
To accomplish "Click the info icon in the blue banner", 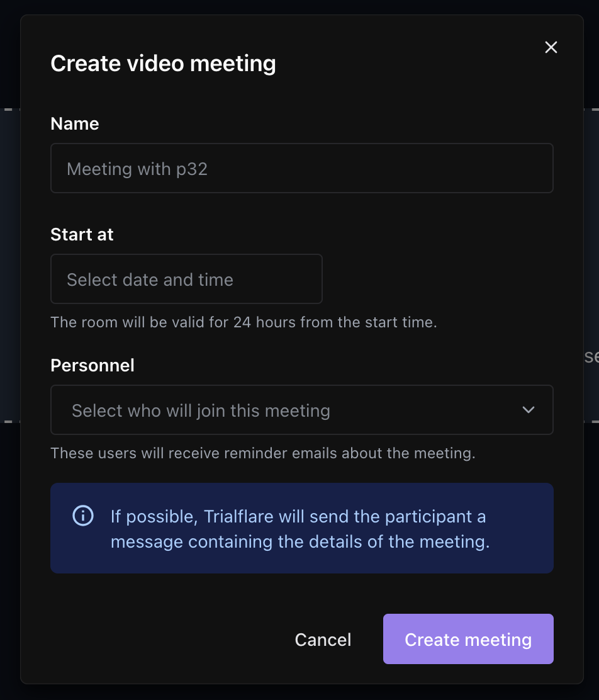I will coord(83,516).
